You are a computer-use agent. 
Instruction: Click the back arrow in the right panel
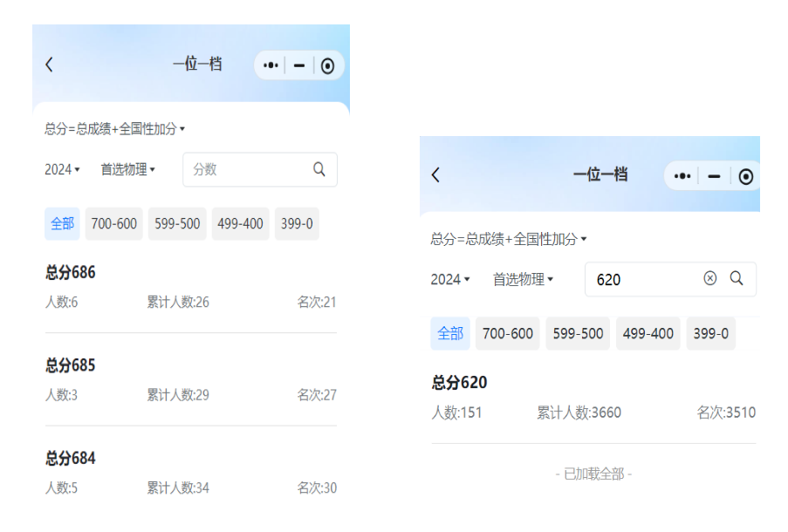[435, 174]
